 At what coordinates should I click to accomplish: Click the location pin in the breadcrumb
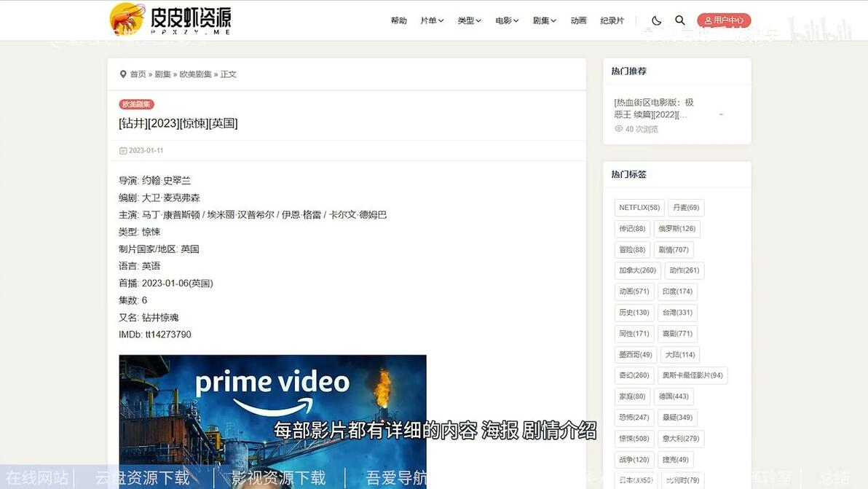(x=122, y=74)
